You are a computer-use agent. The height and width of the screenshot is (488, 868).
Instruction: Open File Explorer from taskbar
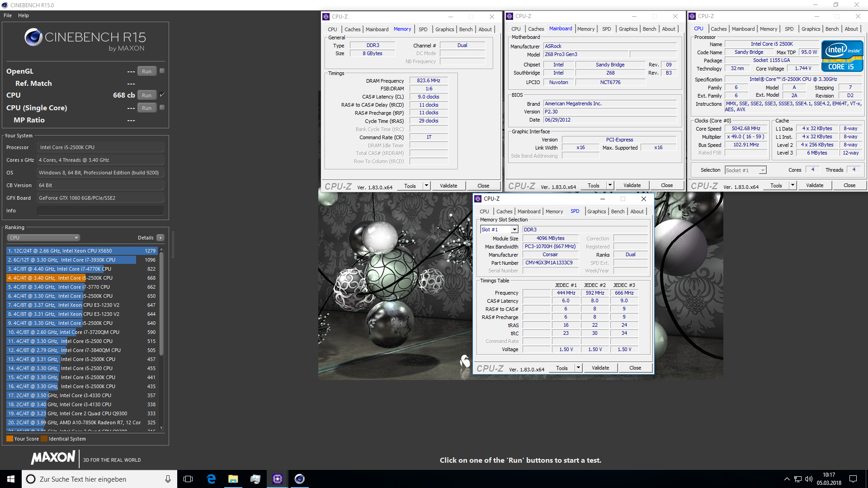click(x=233, y=479)
